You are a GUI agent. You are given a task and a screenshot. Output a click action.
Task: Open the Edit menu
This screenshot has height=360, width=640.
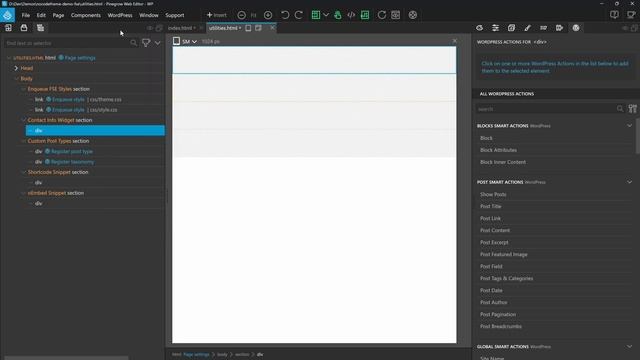pyautogui.click(x=41, y=15)
